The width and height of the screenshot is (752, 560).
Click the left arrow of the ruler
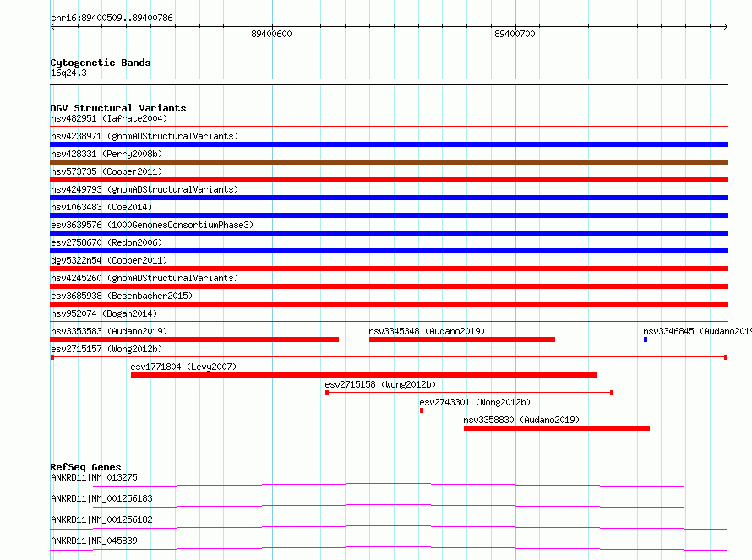[52, 26]
